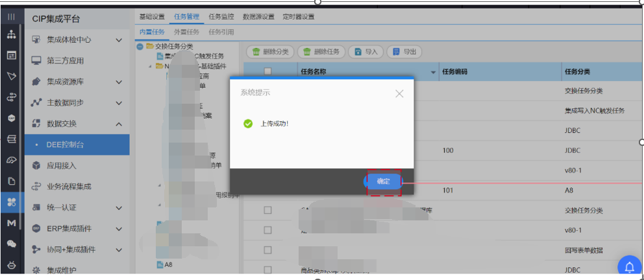644x280 pixels.
Task: Click the cube icon beside 应用接入
Action: coord(36,166)
